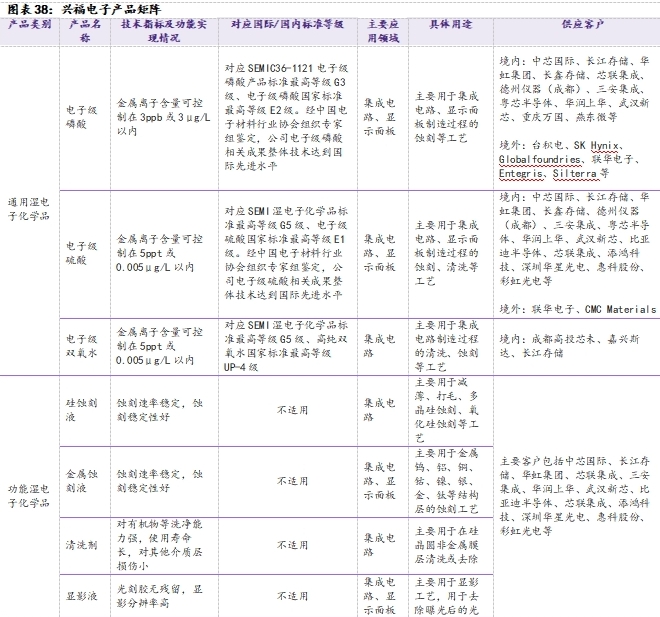
Task: Select the title '图表38: 兴福电子产品矩阵'
Action: (x=84, y=9)
